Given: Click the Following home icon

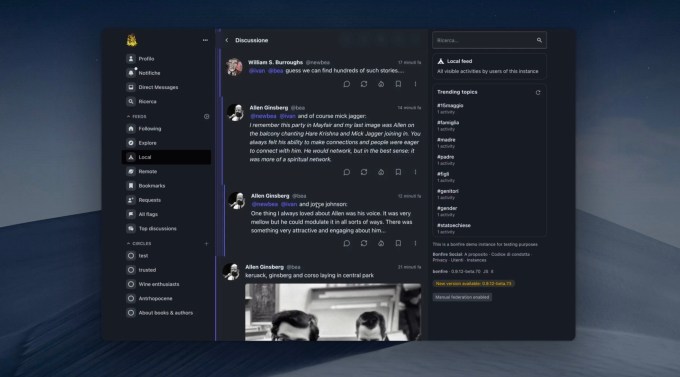Looking at the screenshot, I should coord(131,129).
